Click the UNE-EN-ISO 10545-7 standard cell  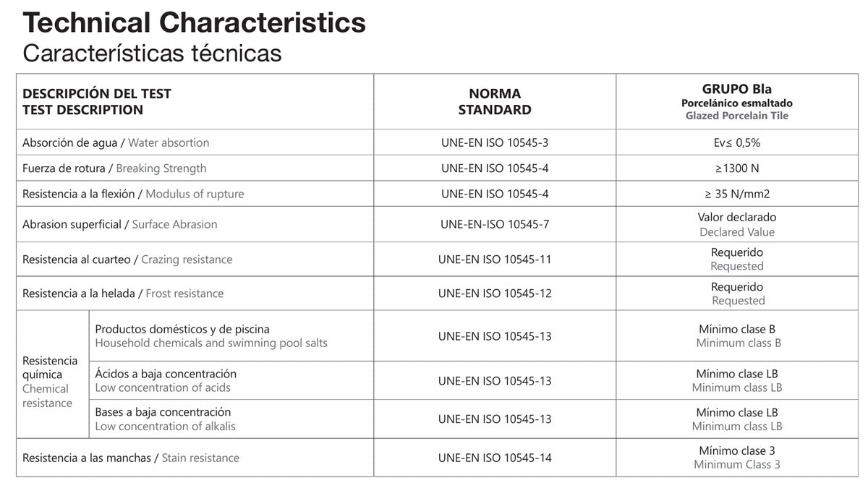point(495,224)
